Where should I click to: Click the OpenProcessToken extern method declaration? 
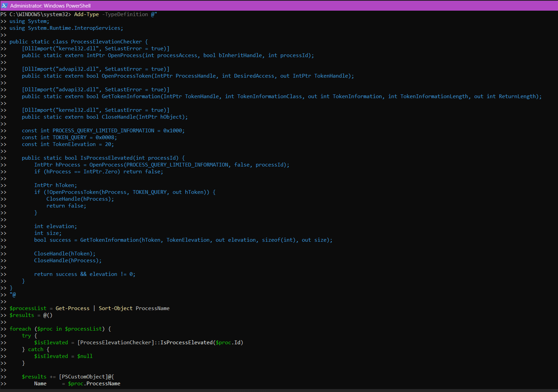tap(127, 76)
